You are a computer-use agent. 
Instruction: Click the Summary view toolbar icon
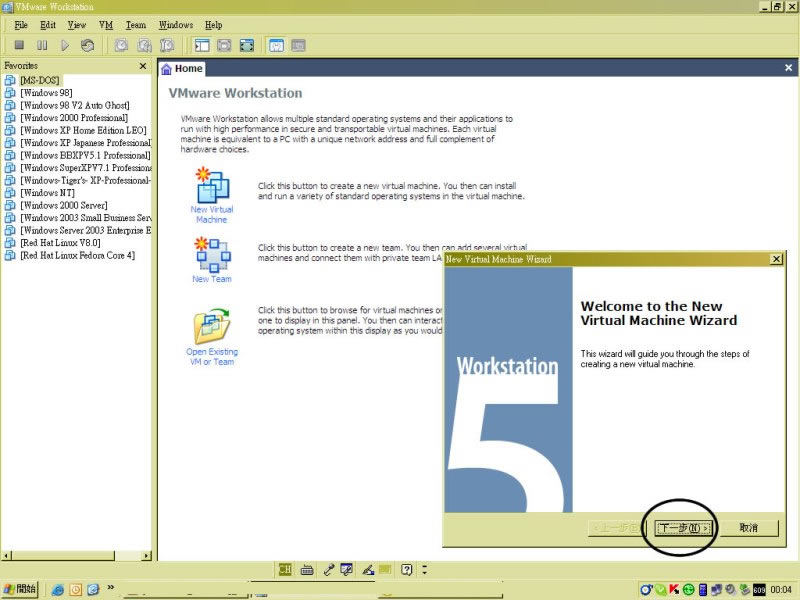tap(276, 45)
